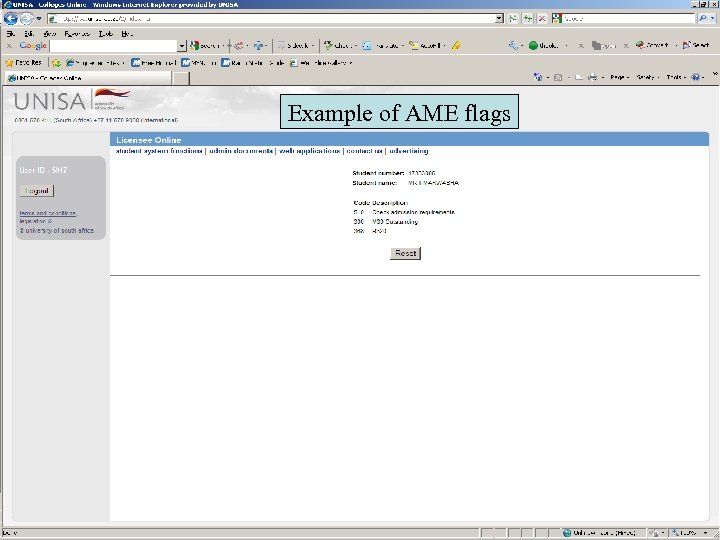Open the View menu
This screenshot has height=540, width=720.
click(49, 34)
